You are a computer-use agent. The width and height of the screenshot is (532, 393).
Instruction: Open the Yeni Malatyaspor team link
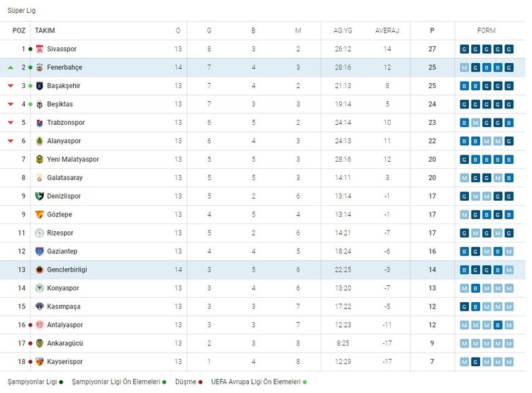click(73, 160)
